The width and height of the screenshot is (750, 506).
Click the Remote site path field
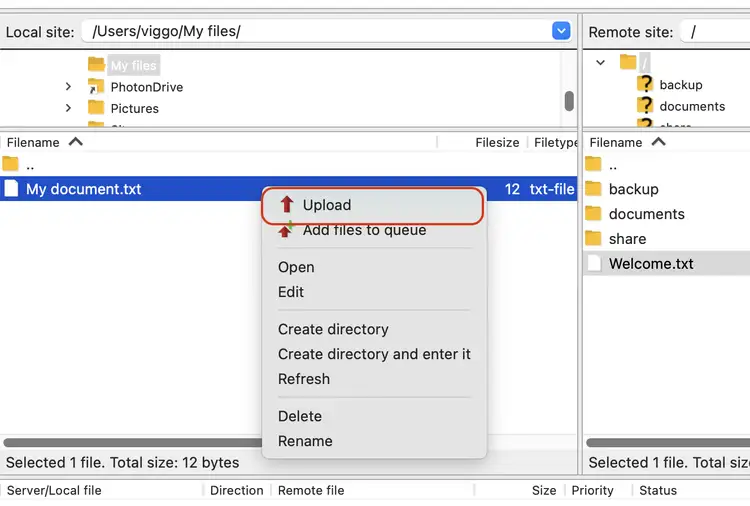pyautogui.click(x=716, y=32)
